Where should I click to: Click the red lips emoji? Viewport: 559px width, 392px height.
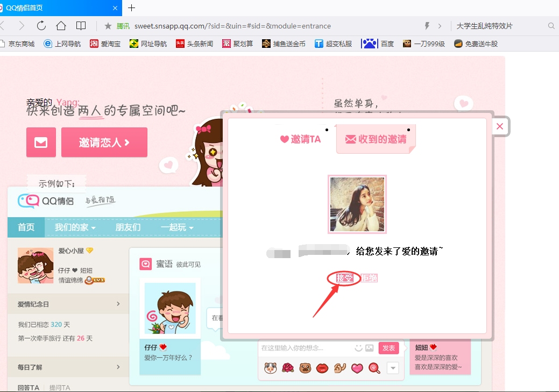[323, 368]
